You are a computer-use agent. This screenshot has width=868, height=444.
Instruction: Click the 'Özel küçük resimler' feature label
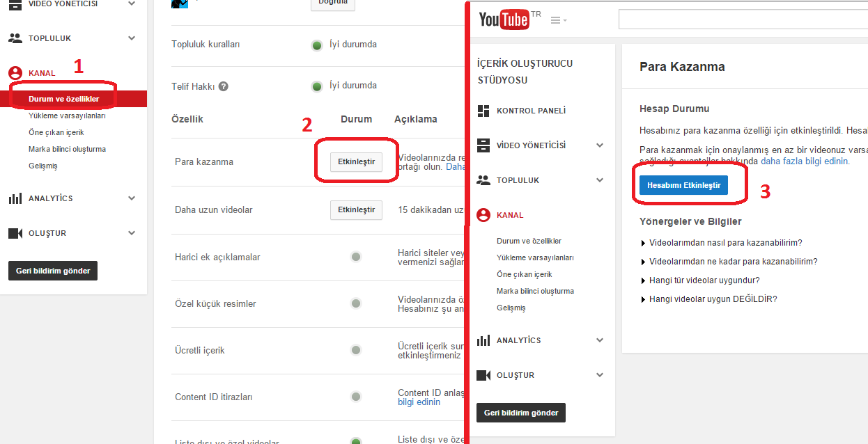215,303
